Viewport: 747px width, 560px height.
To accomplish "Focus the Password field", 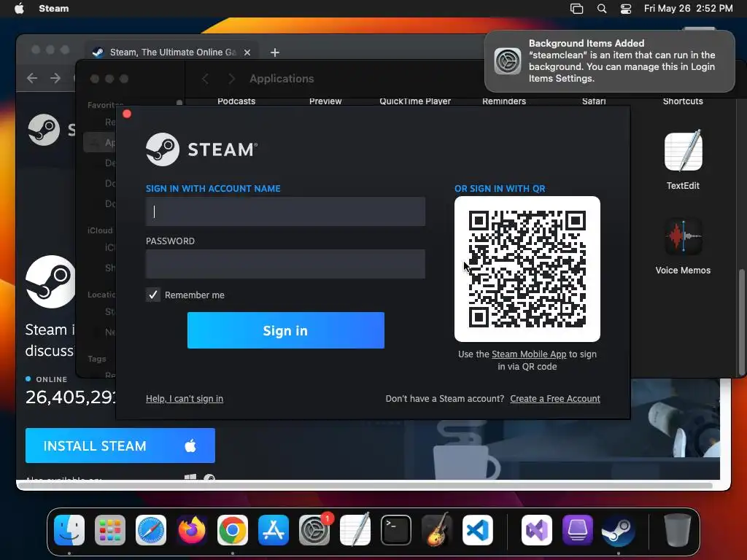I will (285, 264).
